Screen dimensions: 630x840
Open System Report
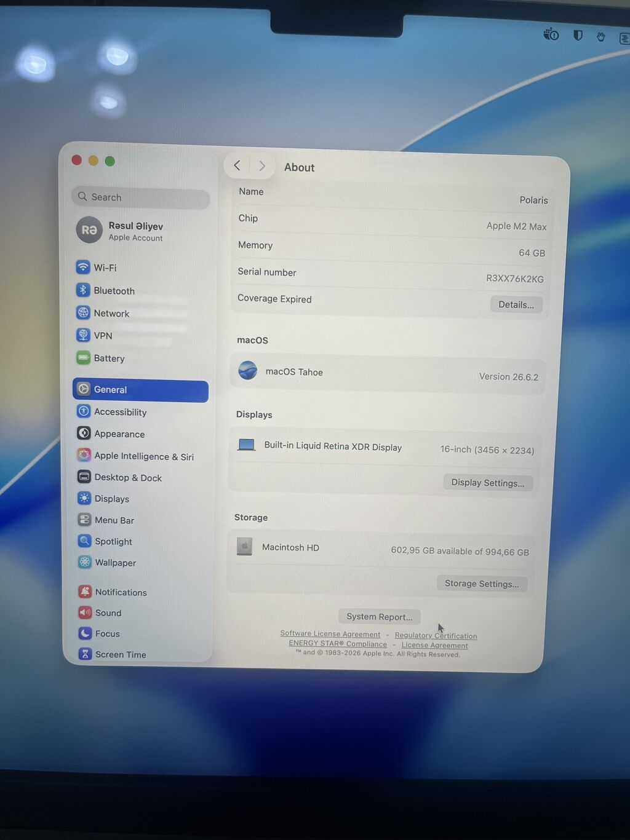coord(380,617)
